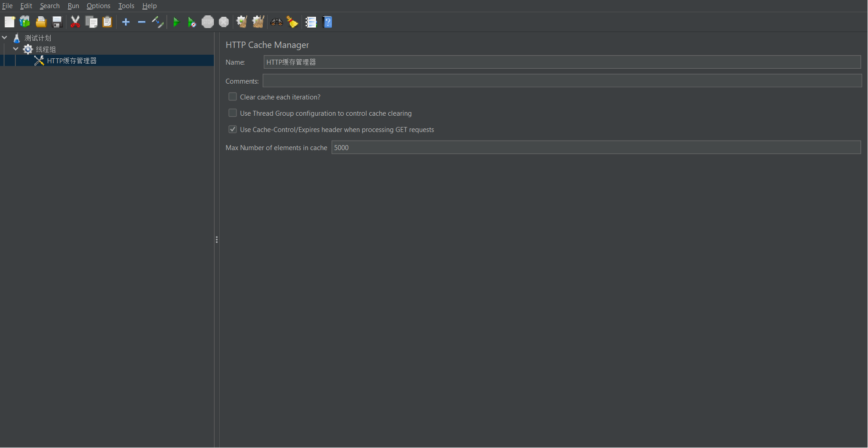
Task: Click the Shutdown test icon
Action: [224, 22]
